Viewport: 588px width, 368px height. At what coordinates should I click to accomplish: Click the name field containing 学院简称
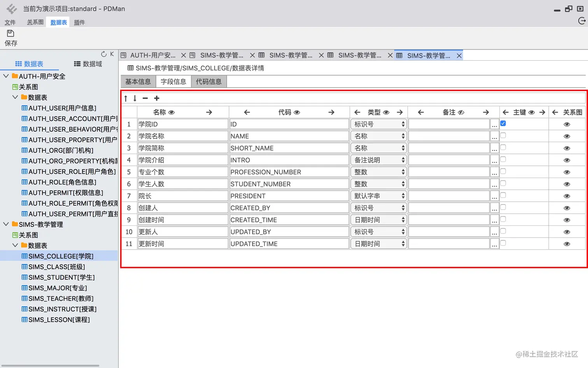[183, 148]
